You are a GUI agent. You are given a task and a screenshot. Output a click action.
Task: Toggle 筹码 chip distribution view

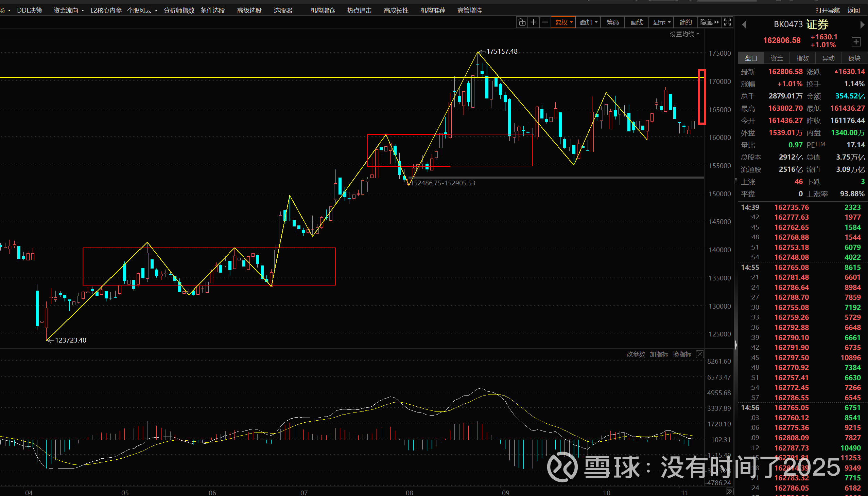[x=612, y=22]
